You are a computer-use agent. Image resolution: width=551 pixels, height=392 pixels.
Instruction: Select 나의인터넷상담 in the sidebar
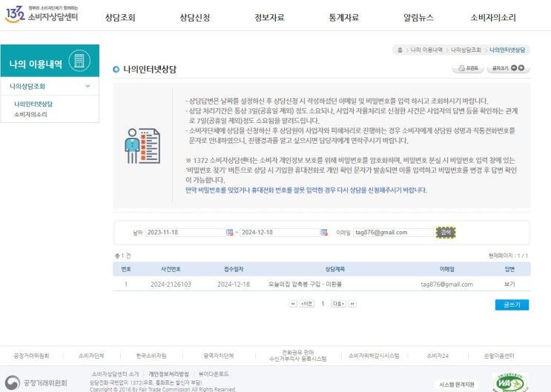point(33,104)
